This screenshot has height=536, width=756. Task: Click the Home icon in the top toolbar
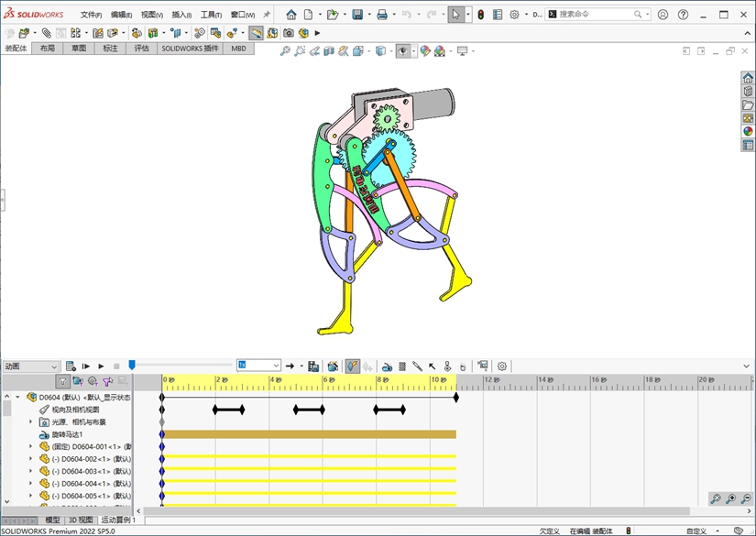click(x=291, y=15)
